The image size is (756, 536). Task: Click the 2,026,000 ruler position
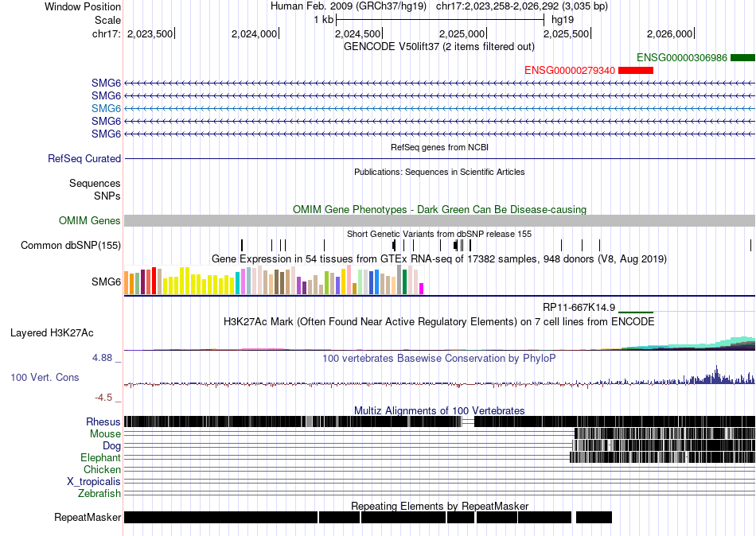click(669, 33)
